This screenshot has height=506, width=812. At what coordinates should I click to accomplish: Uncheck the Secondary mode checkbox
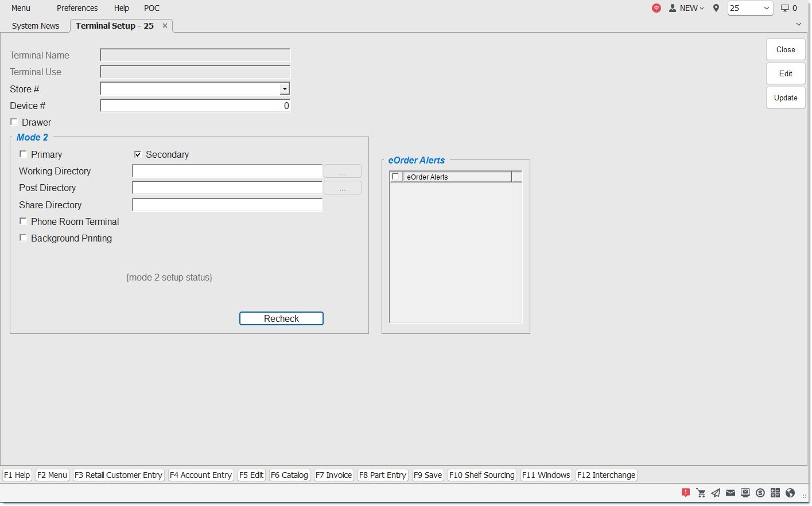tap(138, 154)
